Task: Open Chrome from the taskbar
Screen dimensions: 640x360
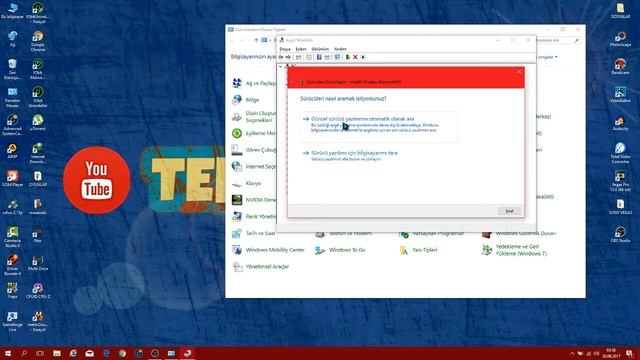Action: 122,353
